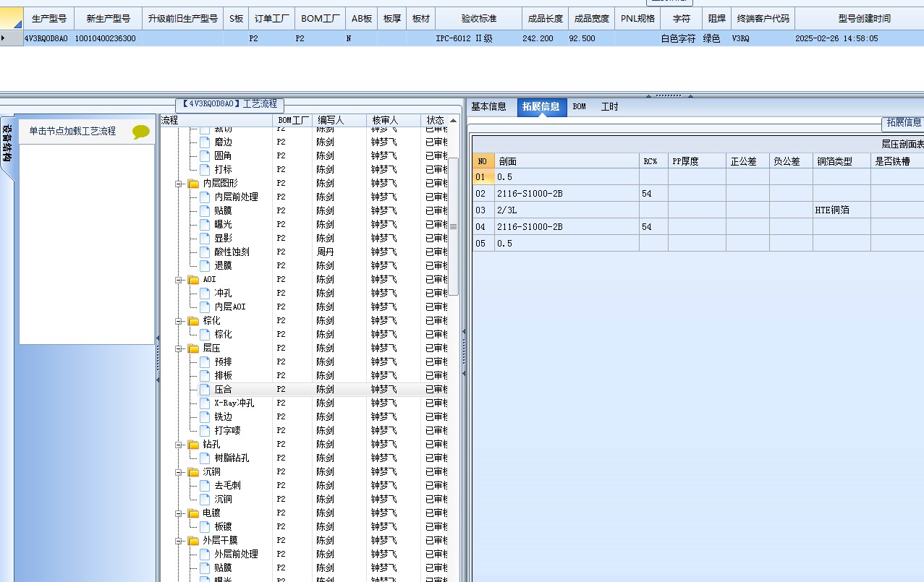Click the document icon of 外层前处理
This screenshot has height=582, width=924.
click(x=205, y=554)
